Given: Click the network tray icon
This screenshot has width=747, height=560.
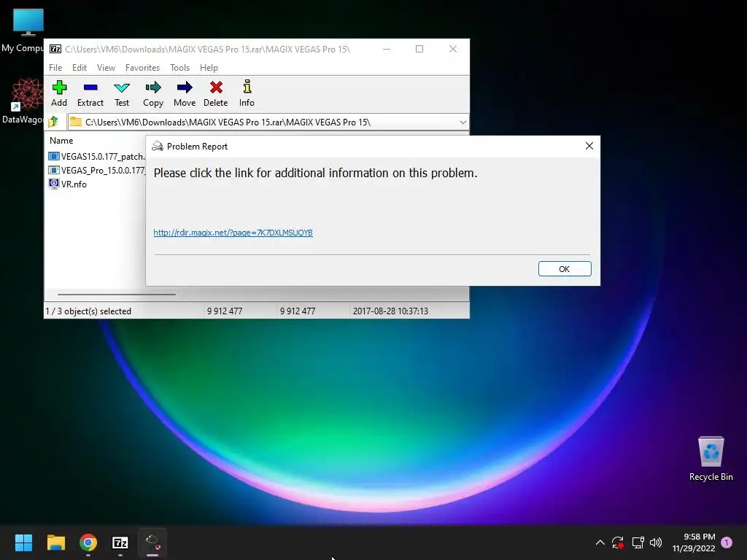Looking at the screenshot, I should (x=638, y=542).
